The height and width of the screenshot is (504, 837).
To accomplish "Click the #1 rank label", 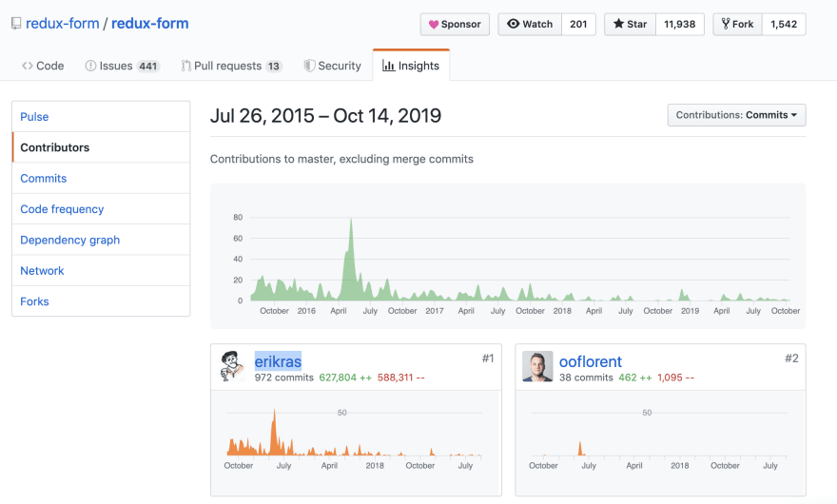I will (488, 359).
